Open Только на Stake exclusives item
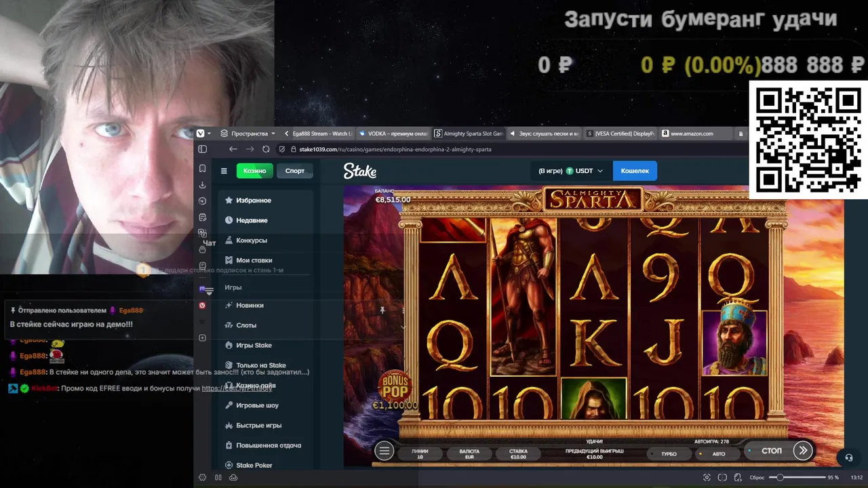 (266, 365)
